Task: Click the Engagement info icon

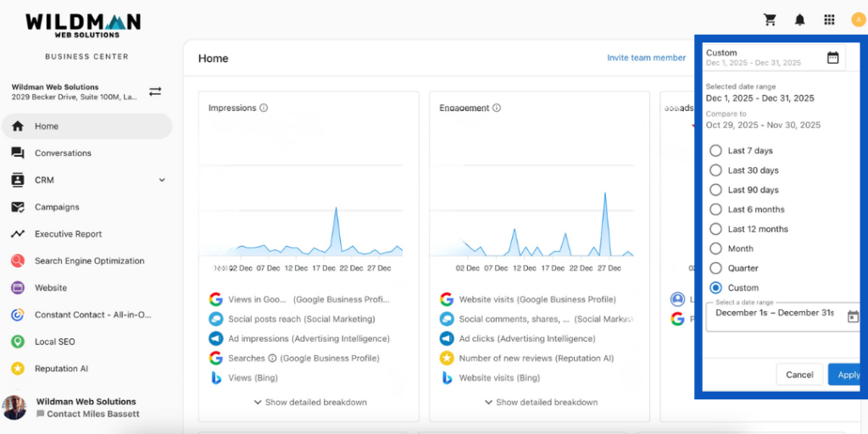Action: [x=497, y=108]
